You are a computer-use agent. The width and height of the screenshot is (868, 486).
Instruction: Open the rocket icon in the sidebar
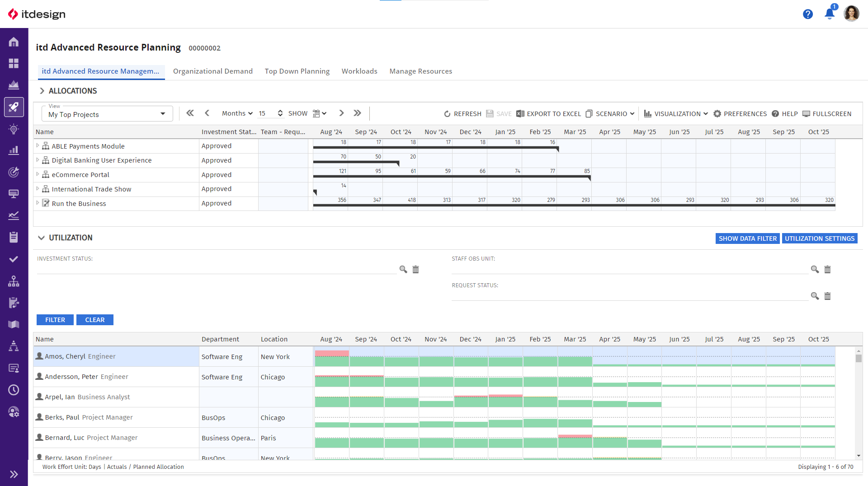14,107
